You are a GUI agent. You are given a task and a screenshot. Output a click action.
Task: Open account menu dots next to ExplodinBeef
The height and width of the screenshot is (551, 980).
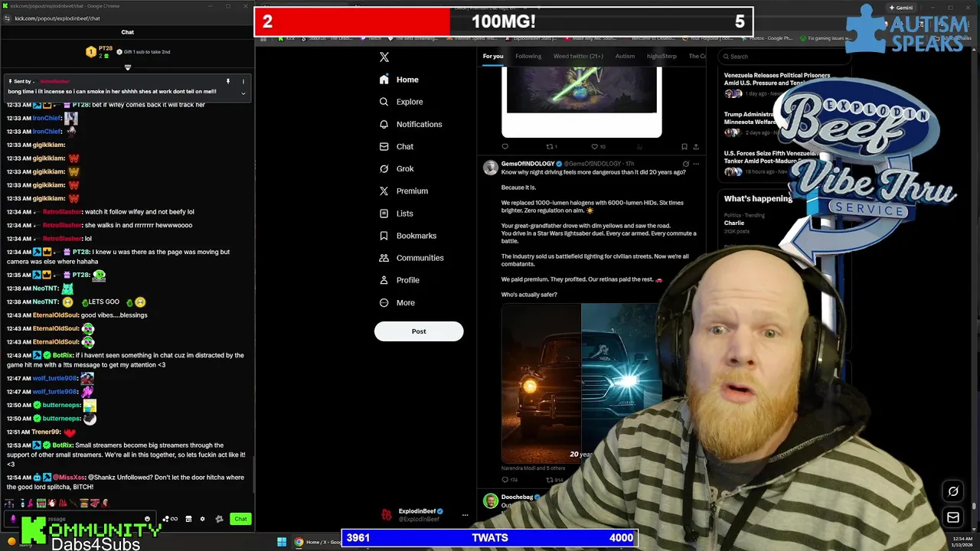pos(465,515)
